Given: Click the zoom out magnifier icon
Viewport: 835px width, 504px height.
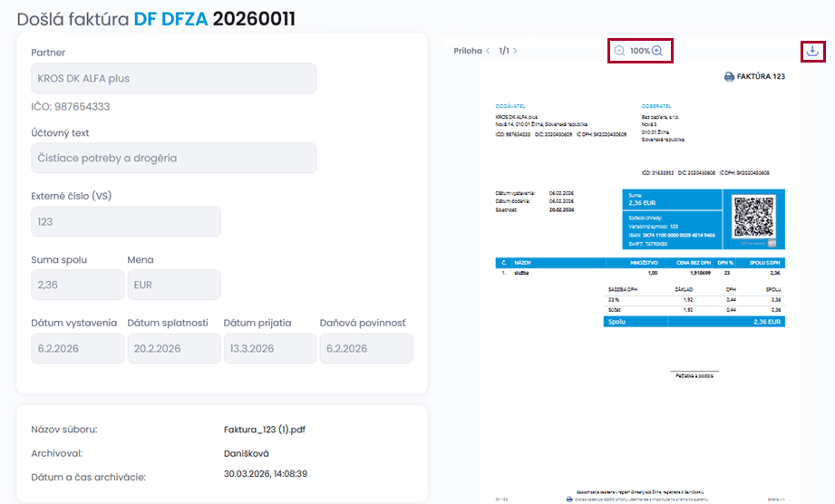Looking at the screenshot, I should click(x=619, y=51).
